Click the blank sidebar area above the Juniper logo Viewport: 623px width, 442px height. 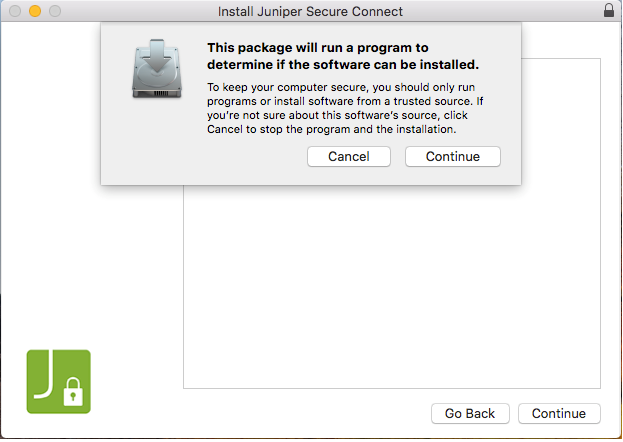tap(90, 250)
